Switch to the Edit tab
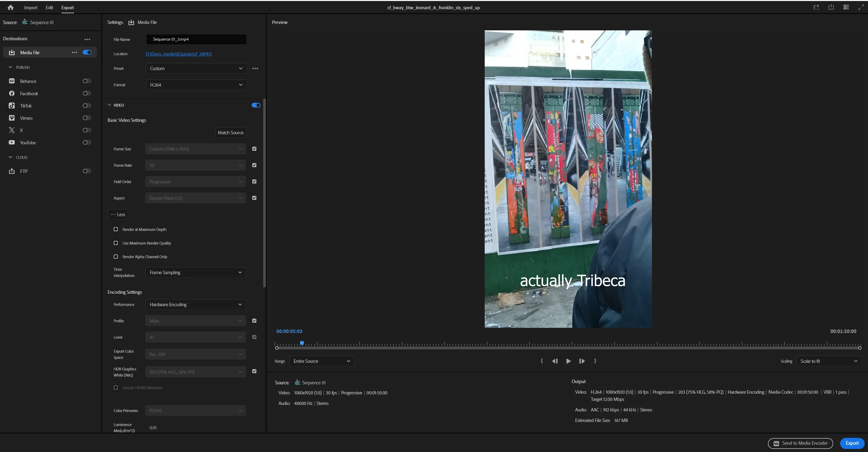Screen dimensions: 868x452 [49, 8]
